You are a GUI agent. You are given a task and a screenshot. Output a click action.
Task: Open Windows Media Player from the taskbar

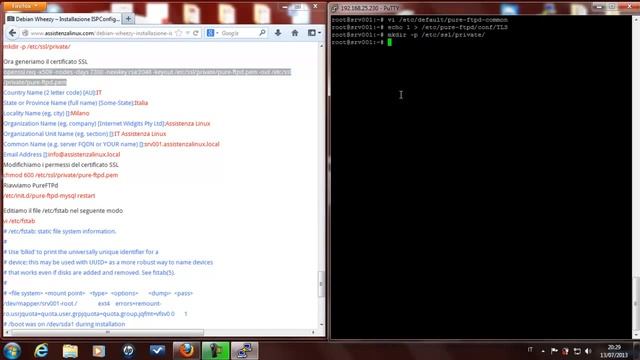(99, 351)
